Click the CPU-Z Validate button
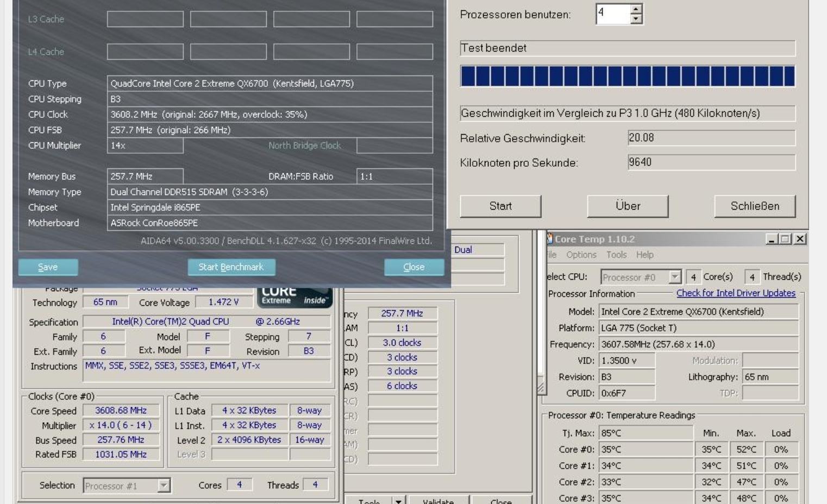The height and width of the screenshot is (504, 827). click(438, 500)
